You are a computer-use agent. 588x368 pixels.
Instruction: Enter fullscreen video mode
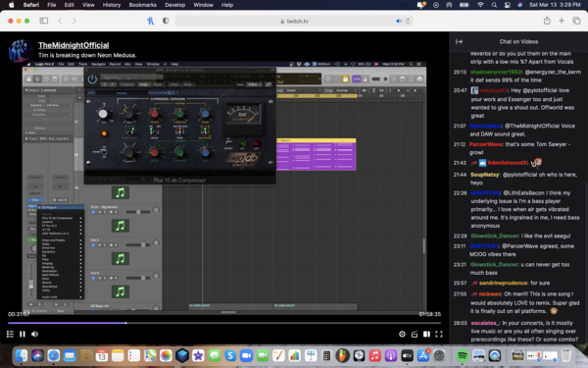pyautogui.click(x=439, y=334)
